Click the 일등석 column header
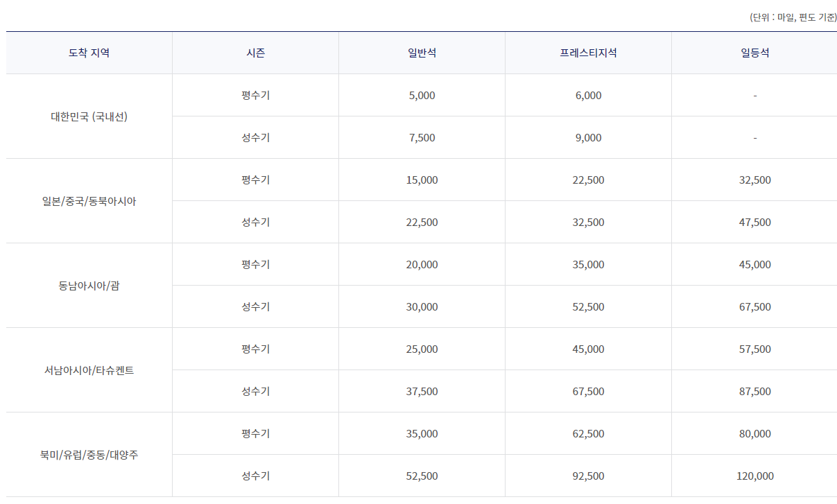 (754, 53)
